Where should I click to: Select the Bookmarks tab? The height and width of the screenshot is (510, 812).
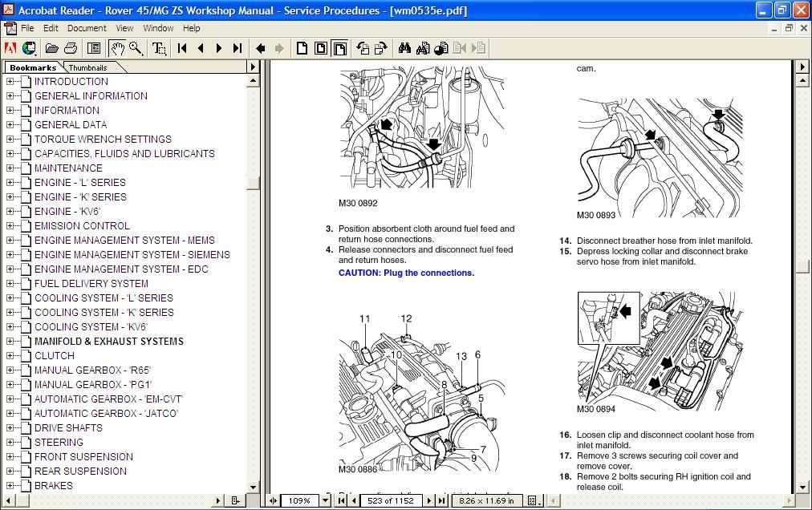(33, 68)
